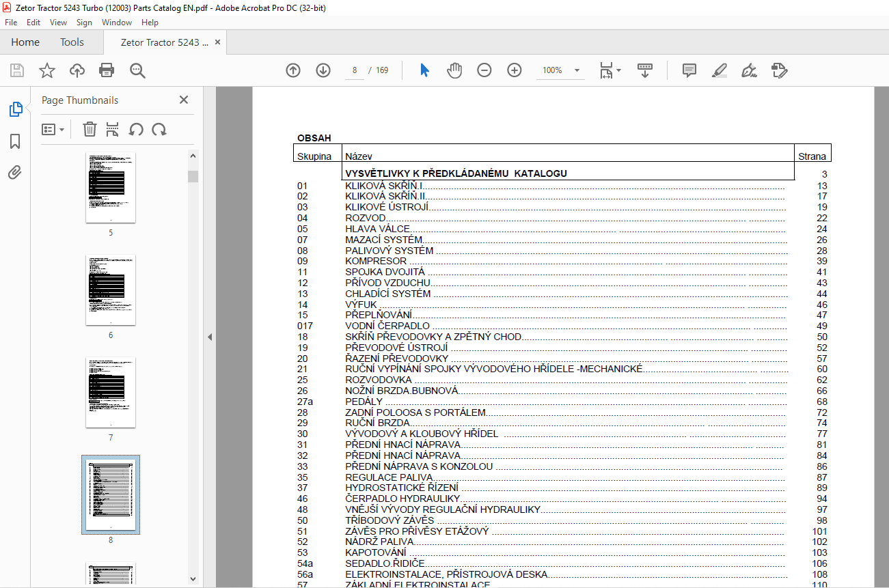The width and height of the screenshot is (889, 588).
Task: Bookmark this file with star icon
Action: [46, 70]
